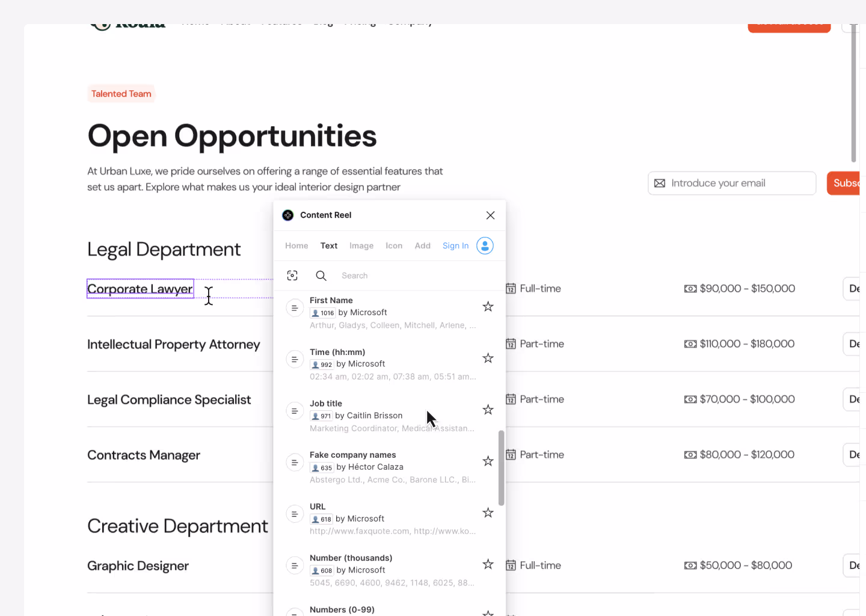
Task: Click Details button in Corporate Lawyer row
Action: coord(852,289)
